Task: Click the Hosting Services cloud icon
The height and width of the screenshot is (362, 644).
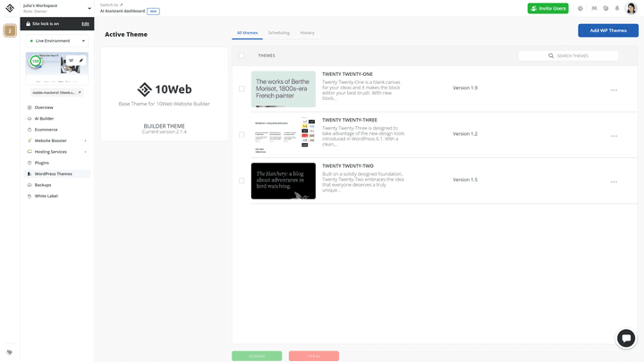Action: pos(30,152)
